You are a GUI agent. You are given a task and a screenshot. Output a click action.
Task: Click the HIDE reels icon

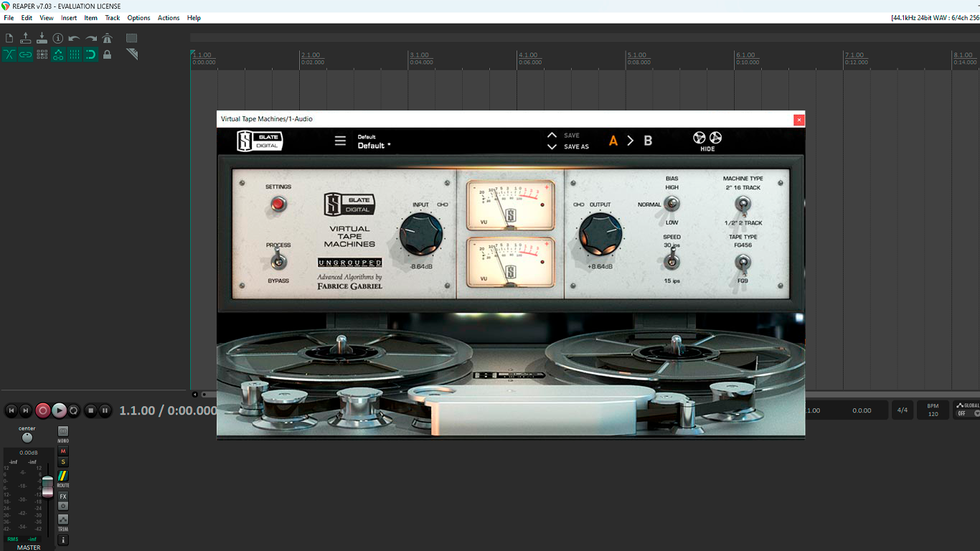click(707, 141)
